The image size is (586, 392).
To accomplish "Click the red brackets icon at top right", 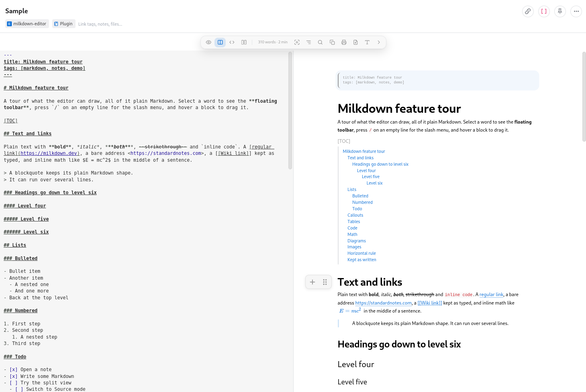I will [x=544, y=11].
